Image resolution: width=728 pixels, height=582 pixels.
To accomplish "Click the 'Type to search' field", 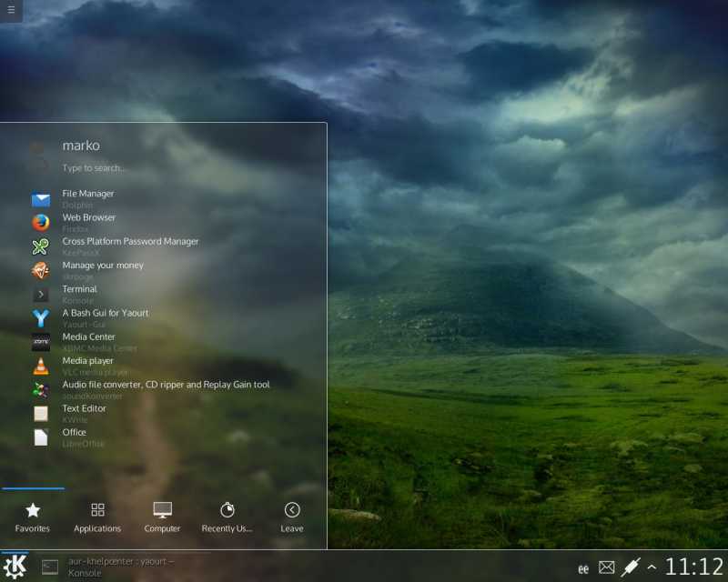I will pyautogui.click(x=93, y=168).
